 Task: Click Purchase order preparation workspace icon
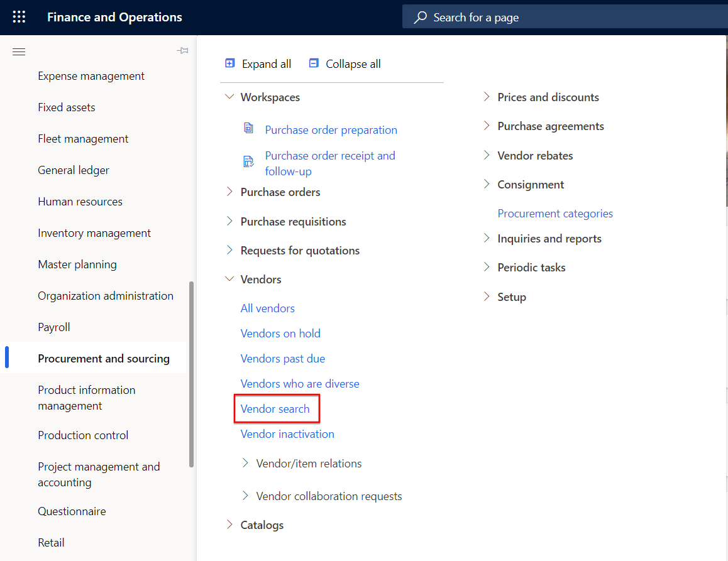(249, 128)
